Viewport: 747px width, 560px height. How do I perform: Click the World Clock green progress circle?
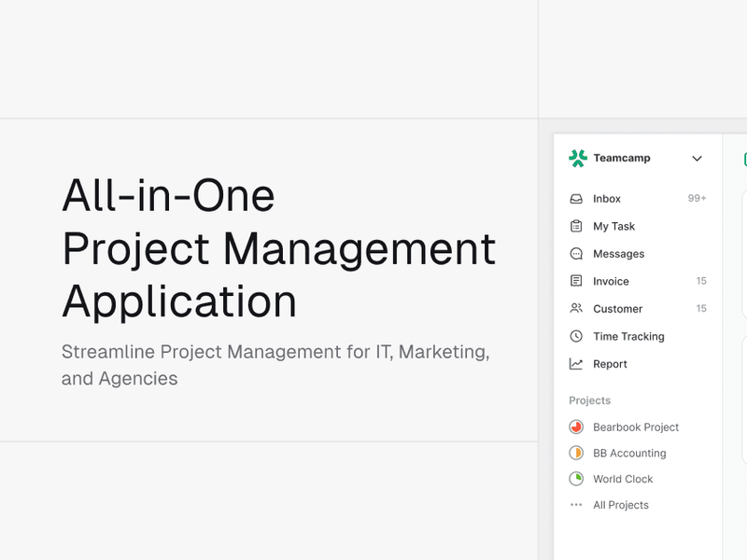[x=576, y=479]
